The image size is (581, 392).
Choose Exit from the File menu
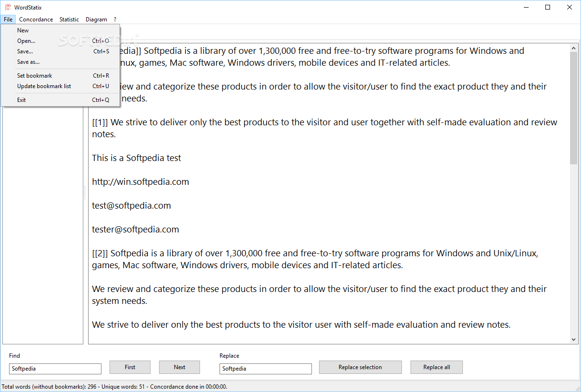[60, 100]
